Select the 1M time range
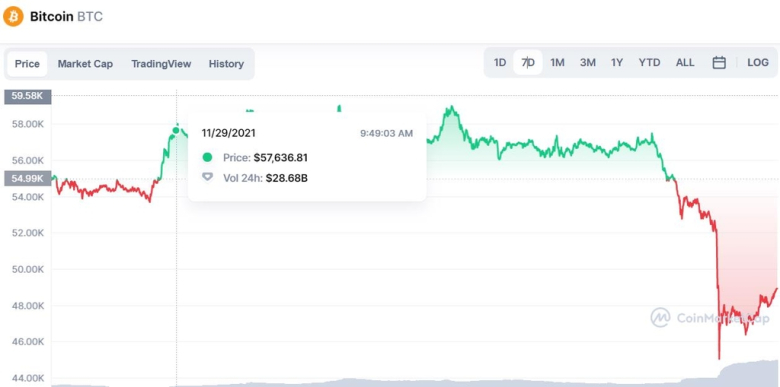 557,63
